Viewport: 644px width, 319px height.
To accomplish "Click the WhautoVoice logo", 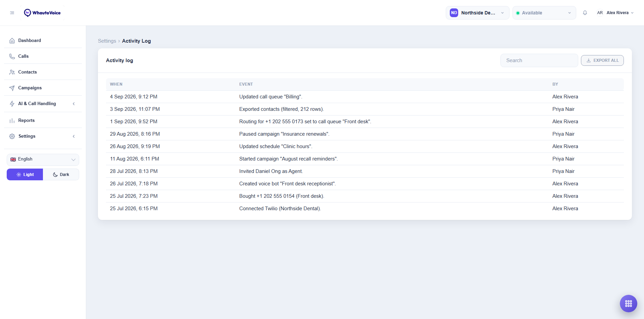I will click(42, 13).
